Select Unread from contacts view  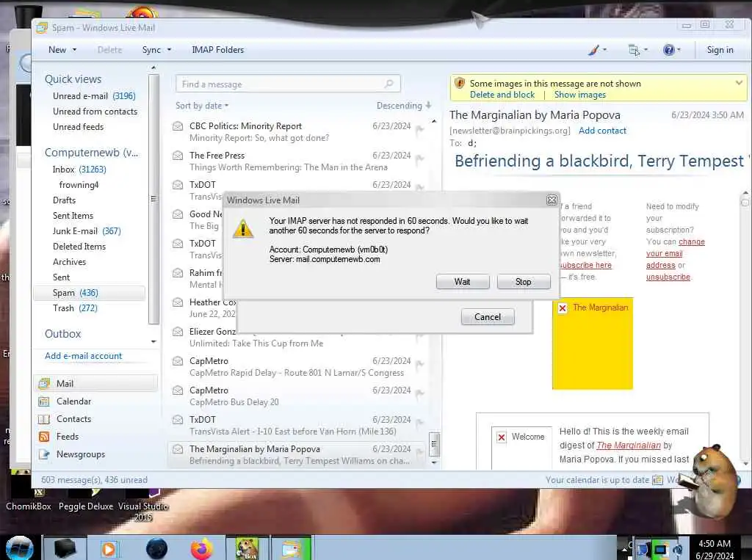95,112
